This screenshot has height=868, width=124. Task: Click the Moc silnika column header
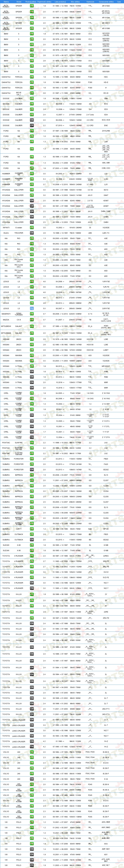75,2
